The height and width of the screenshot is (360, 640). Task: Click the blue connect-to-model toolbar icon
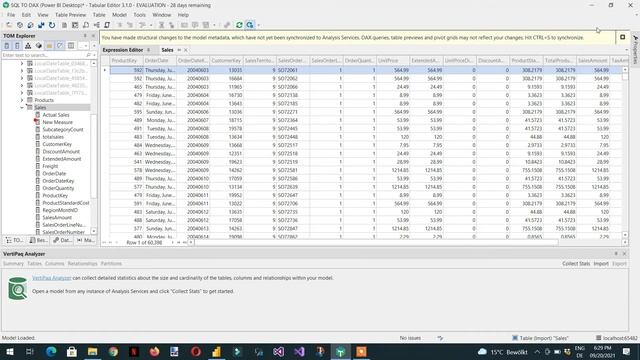coord(41,25)
